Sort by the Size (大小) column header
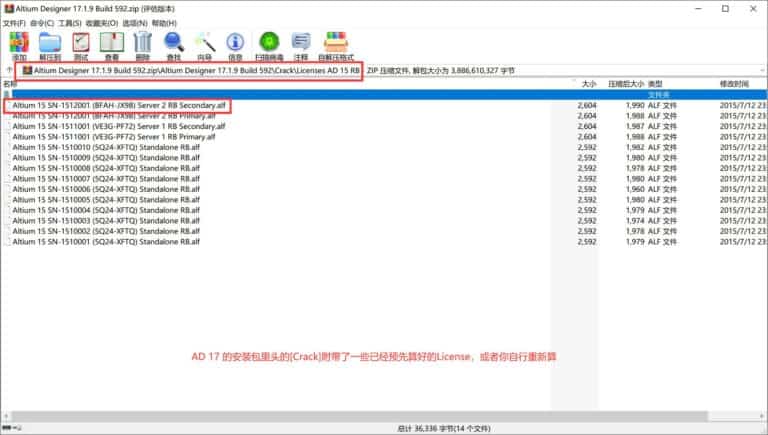This screenshot has width=768, height=435. tap(588, 84)
